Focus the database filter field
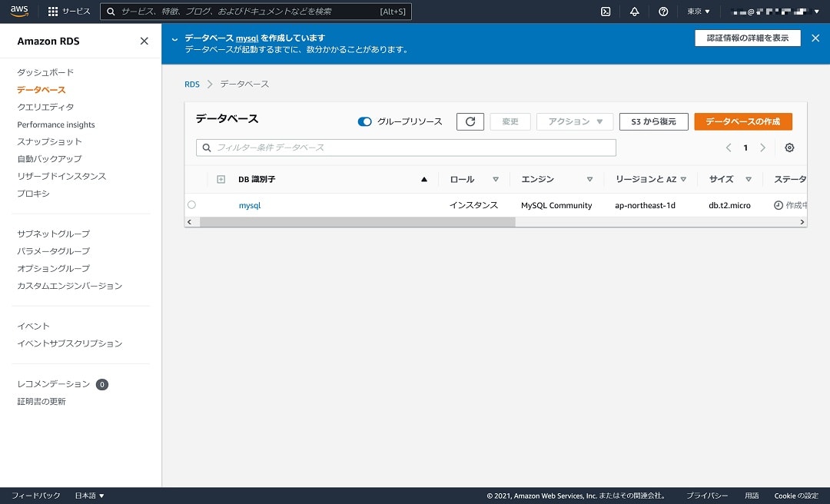Image resolution: width=830 pixels, height=504 pixels. click(x=406, y=148)
